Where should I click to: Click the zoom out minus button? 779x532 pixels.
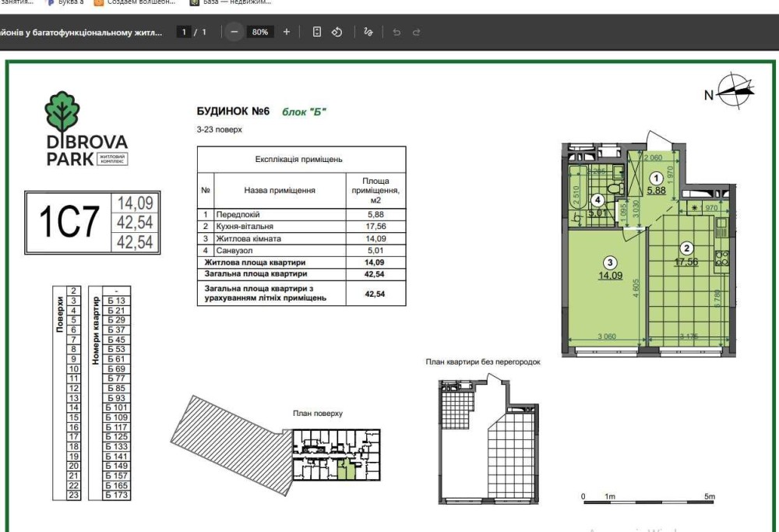click(x=234, y=32)
